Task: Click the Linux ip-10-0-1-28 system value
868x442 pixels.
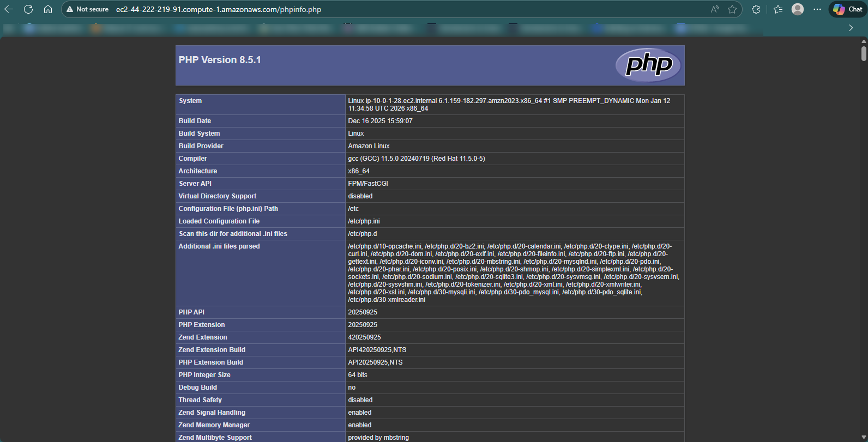Action: click(509, 105)
